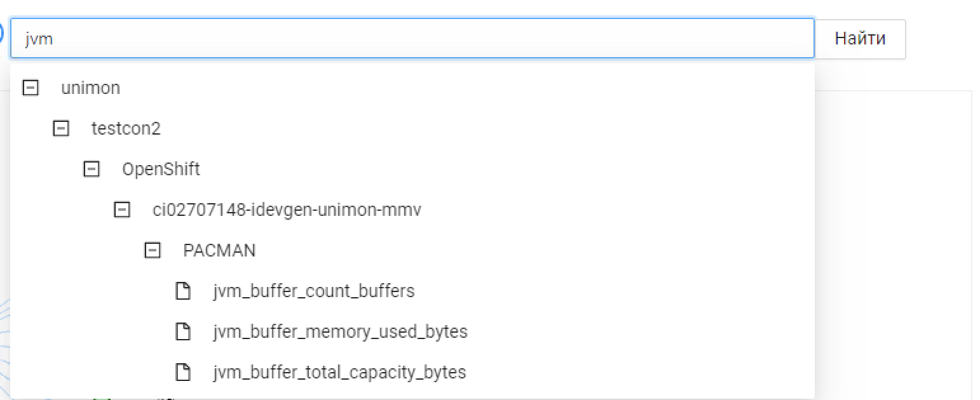Image resolution: width=980 pixels, height=400 pixels.
Task: Select ci02707148-idevgen-unimon-mmv entry
Action: point(287,210)
